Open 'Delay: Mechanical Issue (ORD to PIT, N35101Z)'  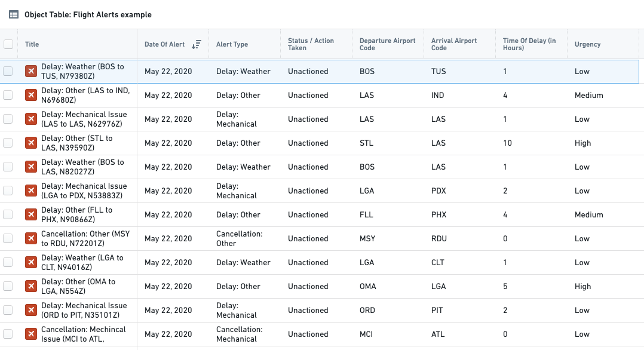84,310
